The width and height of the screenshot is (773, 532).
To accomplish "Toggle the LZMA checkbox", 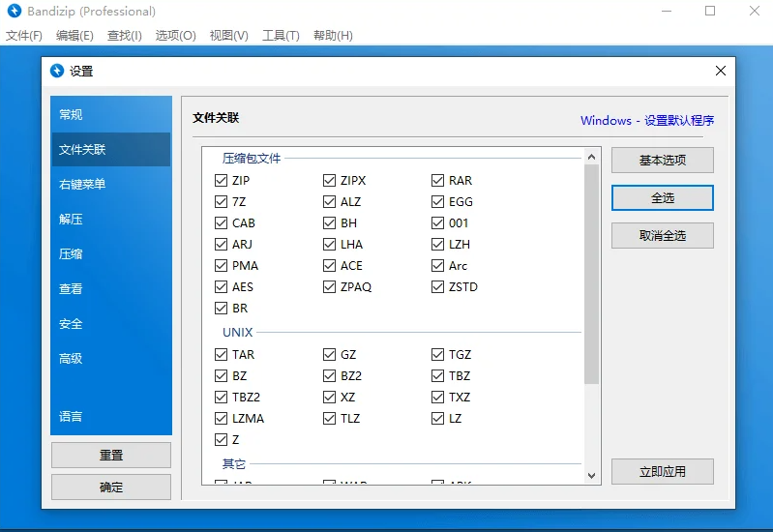I will click(221, 418).
